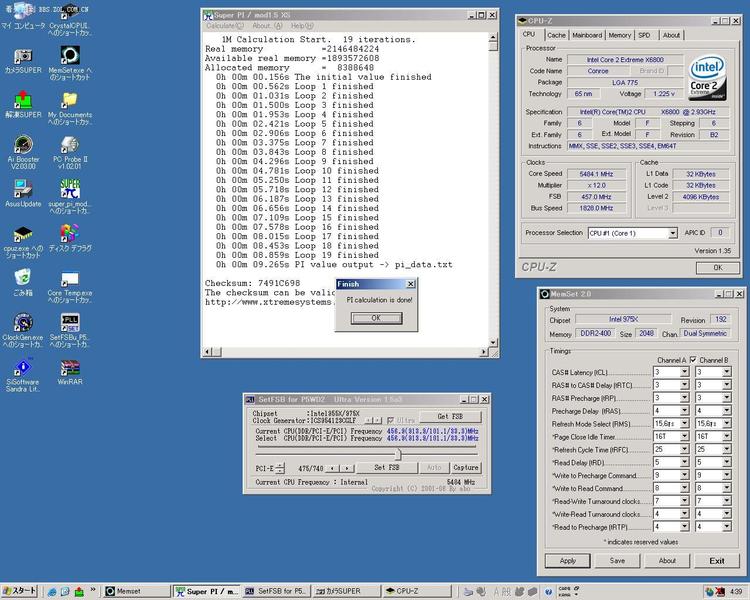Screen dimensions: 750x600
Task: Open the SUPER extraction desktop icon
Action: click(x=23, y=104)
